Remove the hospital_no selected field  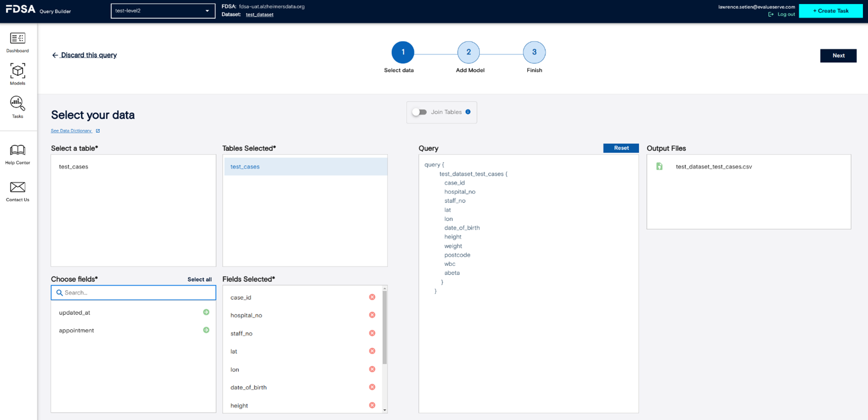[372, 315]
